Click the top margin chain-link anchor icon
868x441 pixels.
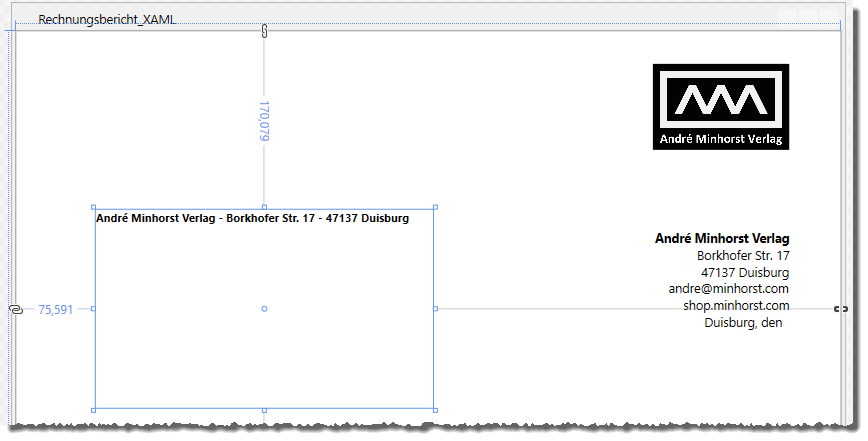264,31
